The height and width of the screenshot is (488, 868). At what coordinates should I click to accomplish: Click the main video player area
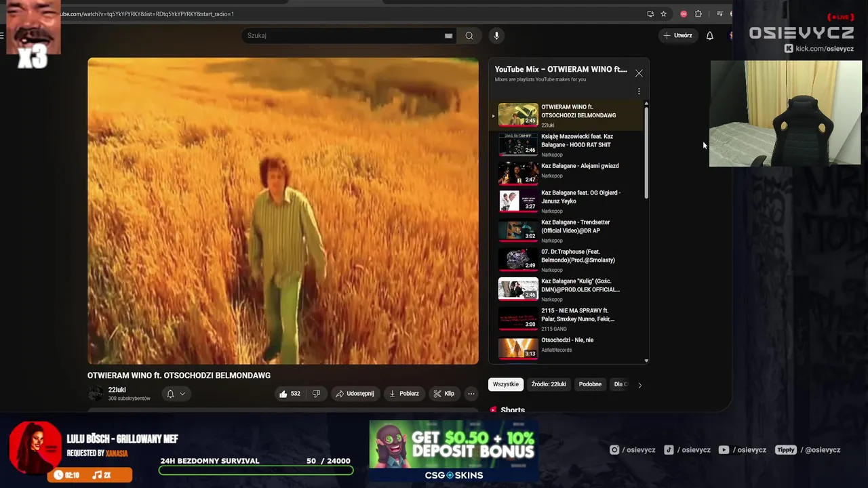[x=283, y=211]
